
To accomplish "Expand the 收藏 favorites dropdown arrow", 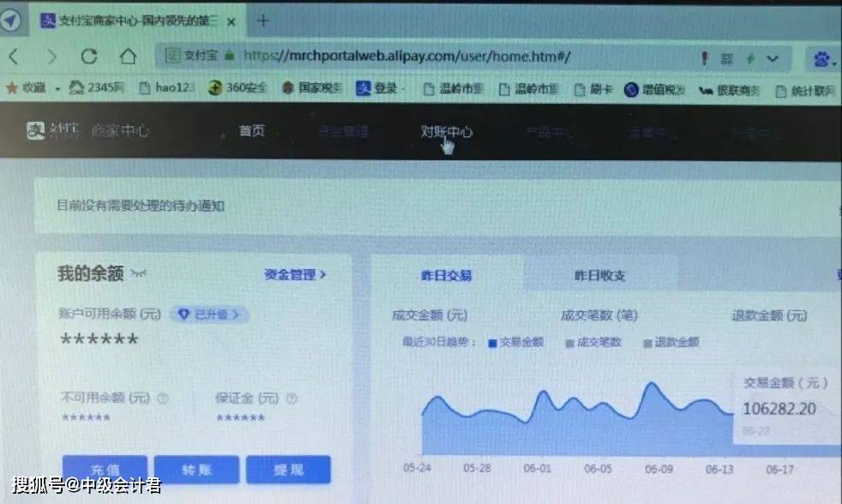I will (x=57, y=88).
